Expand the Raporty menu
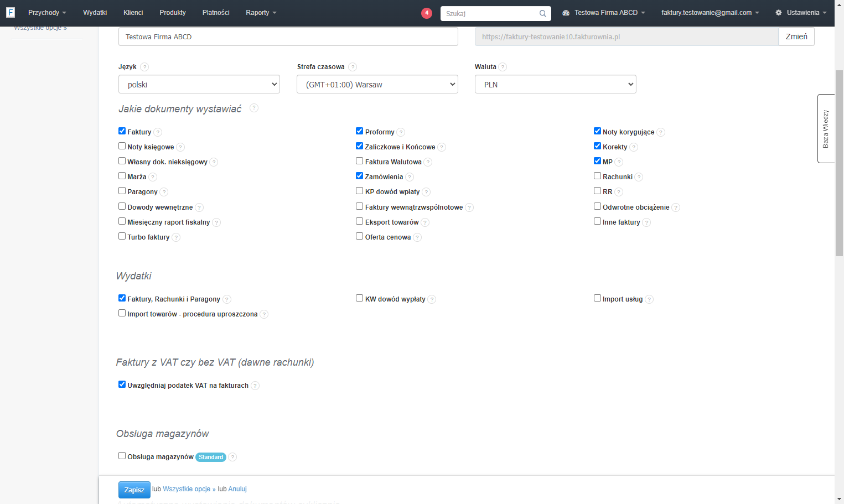 coord(261,13)
